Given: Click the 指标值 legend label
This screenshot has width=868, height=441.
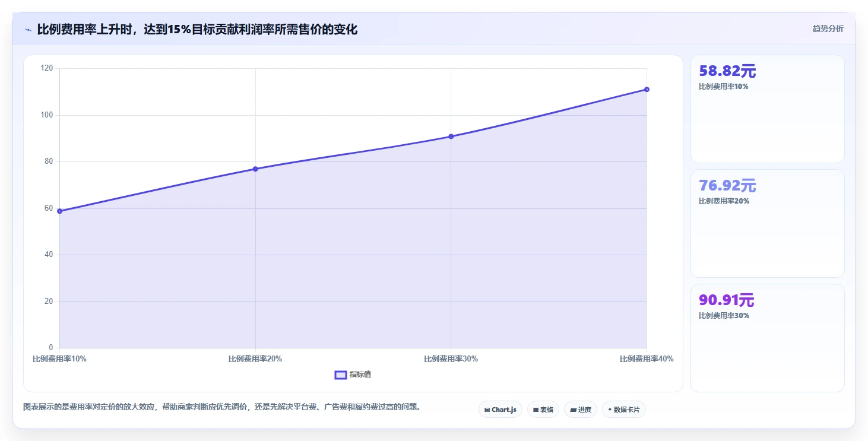Looking at the screenshot, I should 360,375.
